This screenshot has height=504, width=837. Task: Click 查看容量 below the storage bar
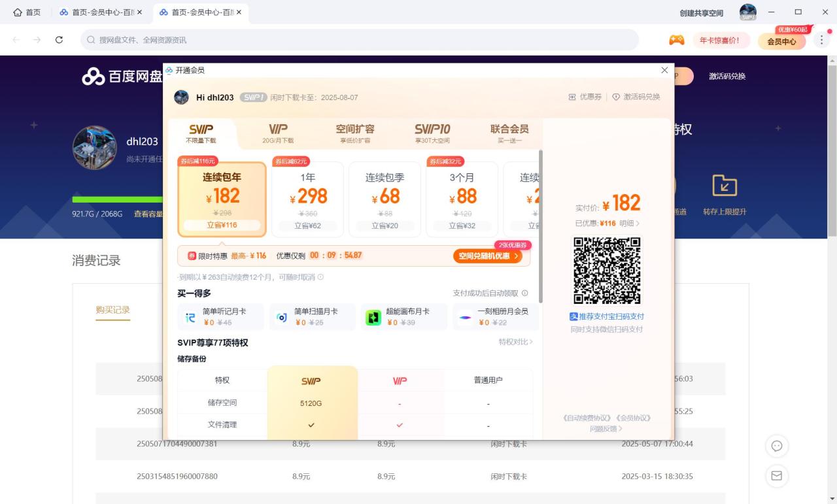pyautogui.click(x=148, y=214)
